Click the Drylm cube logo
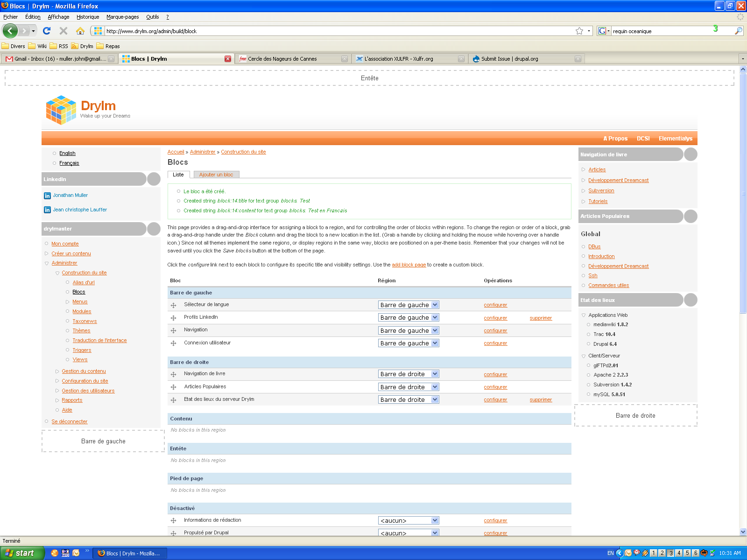 point(61,110)
